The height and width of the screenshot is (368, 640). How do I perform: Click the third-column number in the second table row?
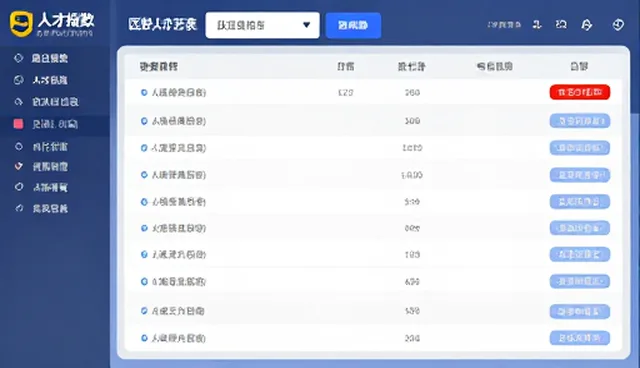[412, 121]
